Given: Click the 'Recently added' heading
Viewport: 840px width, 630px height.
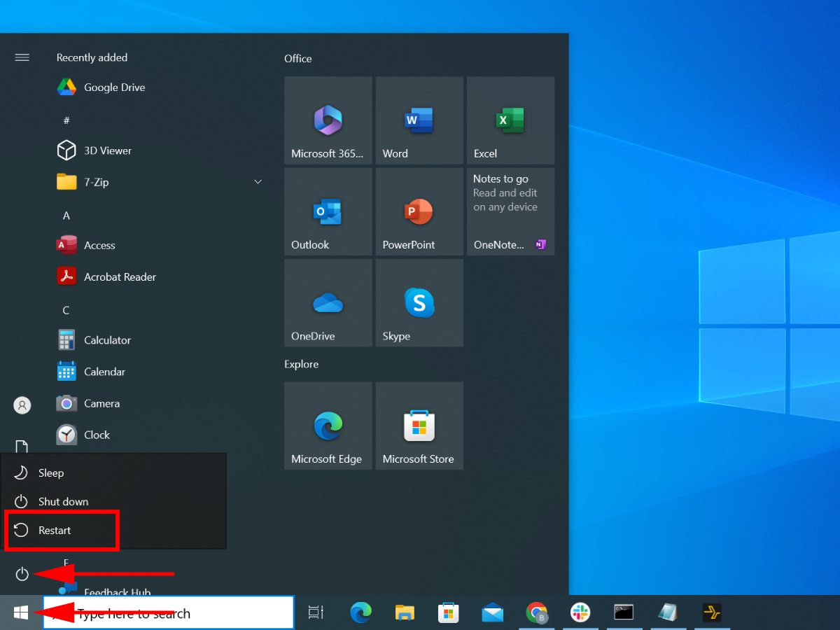Looking at the screenshot, I should pyautogui.click(x=92, y=57).
